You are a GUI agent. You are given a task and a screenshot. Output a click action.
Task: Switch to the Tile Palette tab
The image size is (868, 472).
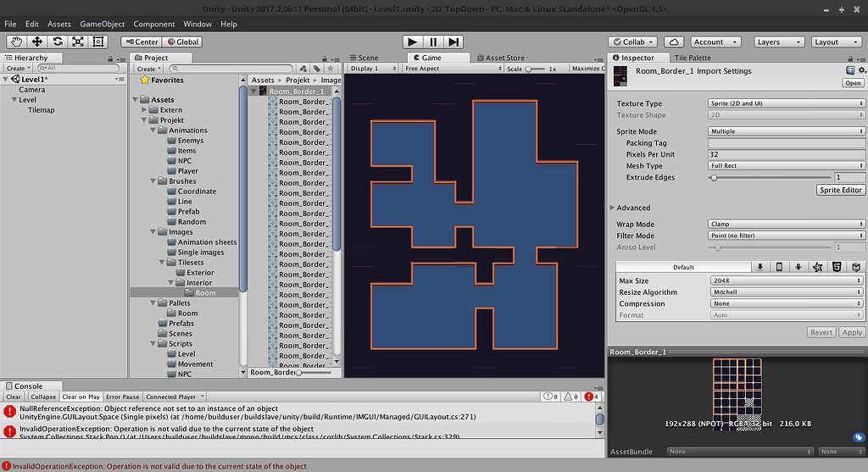point(692,58)
